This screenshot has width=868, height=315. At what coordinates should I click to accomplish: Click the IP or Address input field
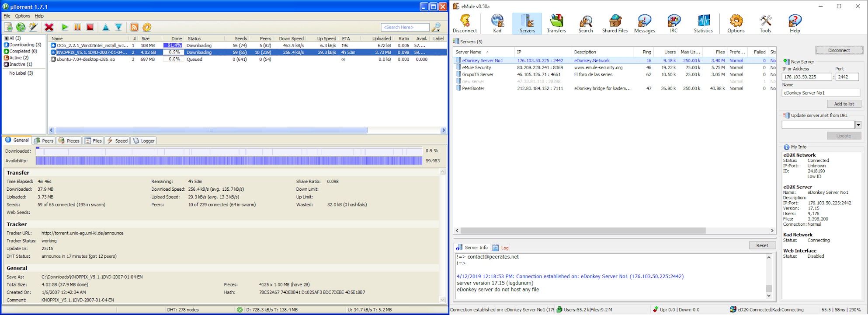(807, 77)
